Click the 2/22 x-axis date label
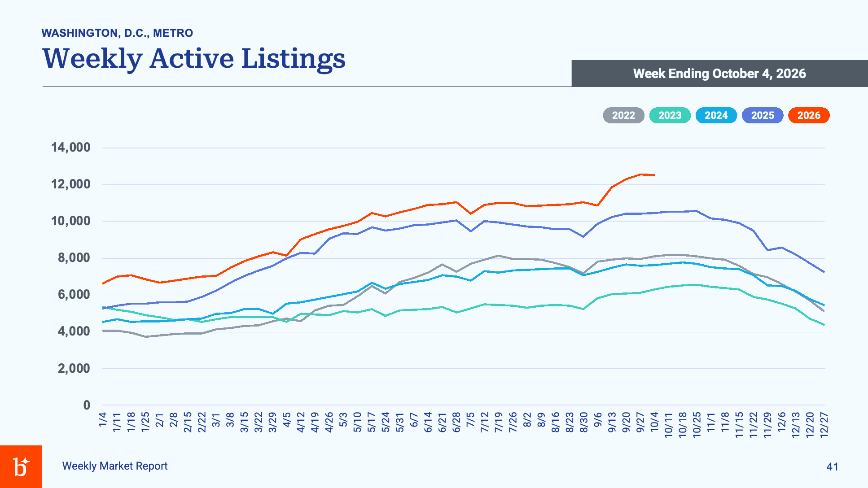 click(x=202, y=423)
